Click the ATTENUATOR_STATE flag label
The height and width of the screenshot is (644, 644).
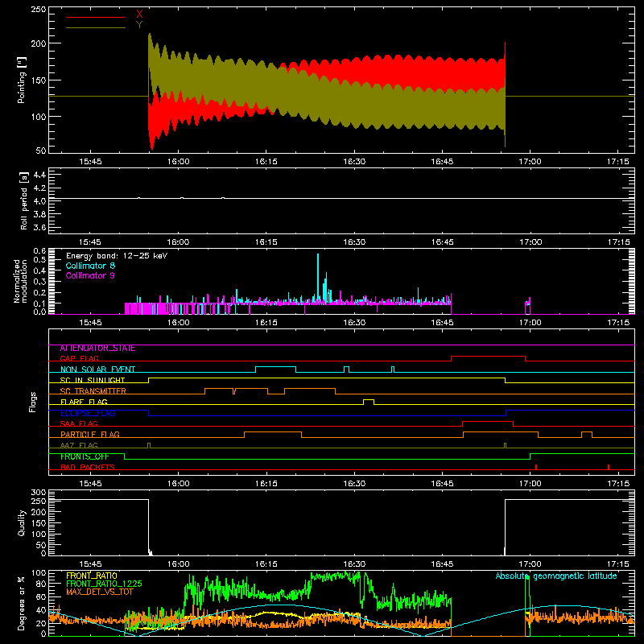[x=97, y=349]
